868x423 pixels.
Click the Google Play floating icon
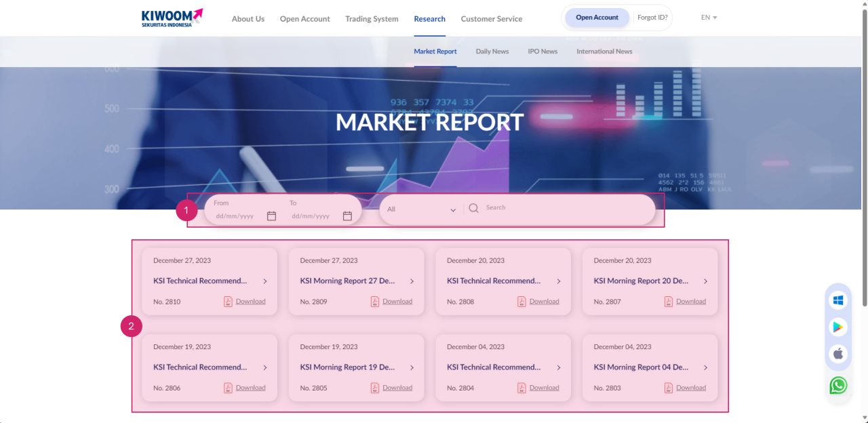coord(838,327)
